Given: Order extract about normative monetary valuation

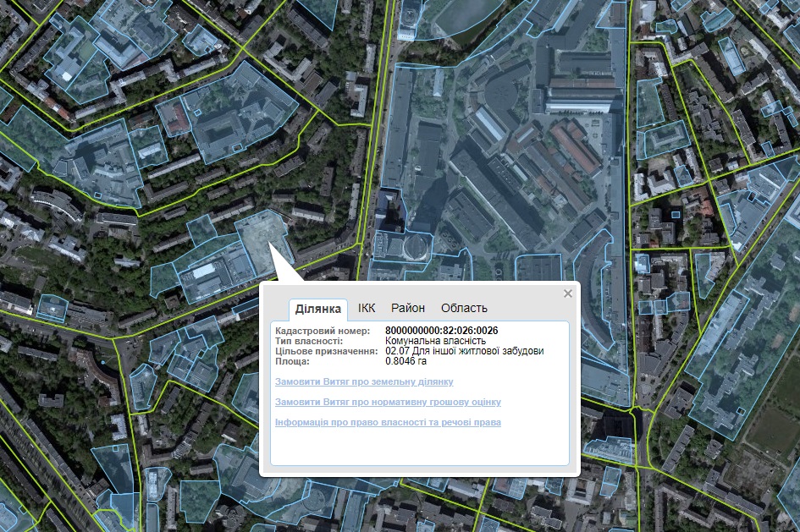Looking at the screenshot, I should pos(388,402).
